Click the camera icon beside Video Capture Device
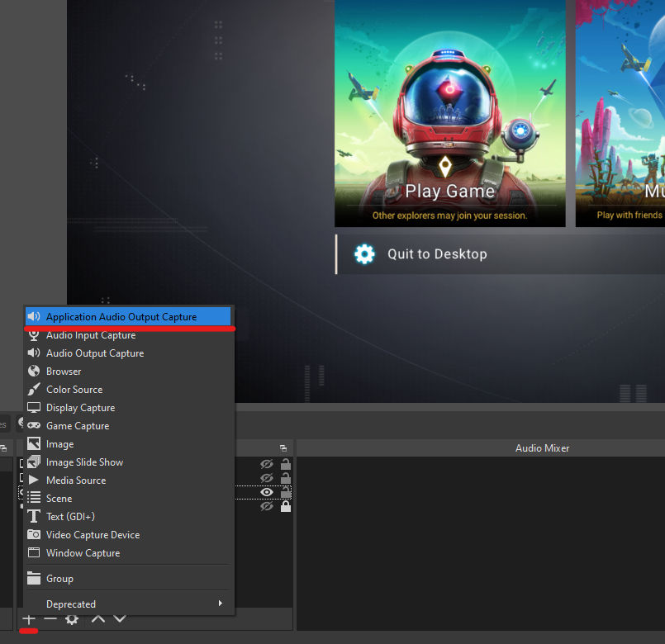665x644 pixels. click(x=33, y=534)
